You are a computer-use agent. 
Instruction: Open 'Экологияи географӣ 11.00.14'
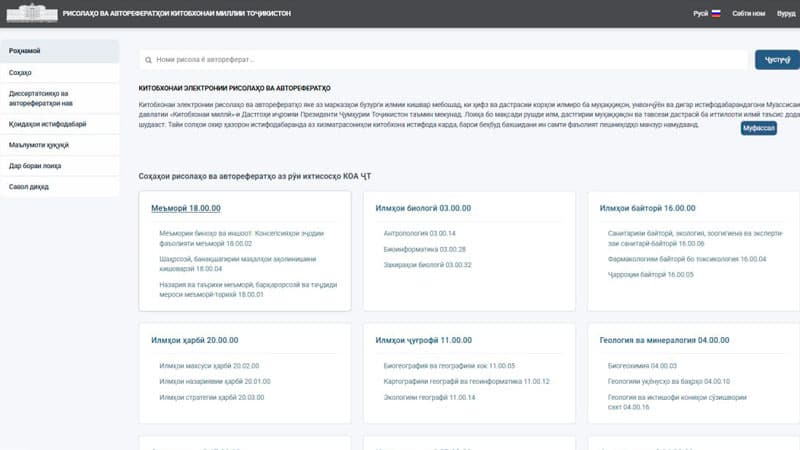pos(430,397)
